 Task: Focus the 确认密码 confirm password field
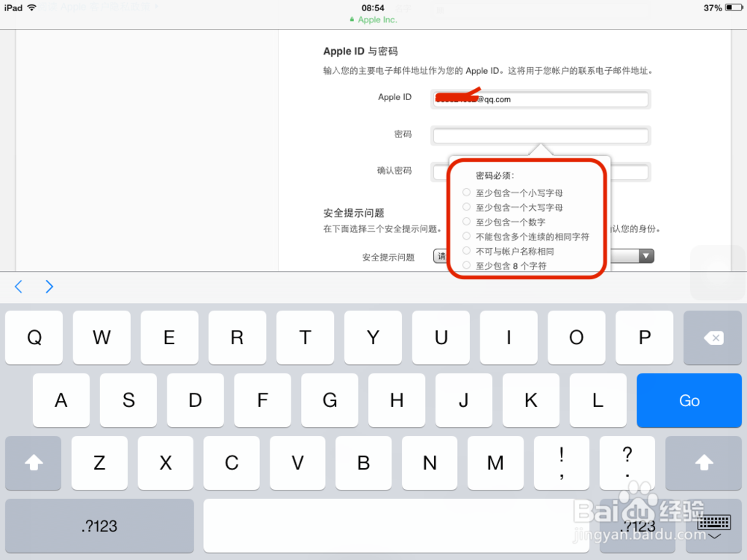[541, 172]
